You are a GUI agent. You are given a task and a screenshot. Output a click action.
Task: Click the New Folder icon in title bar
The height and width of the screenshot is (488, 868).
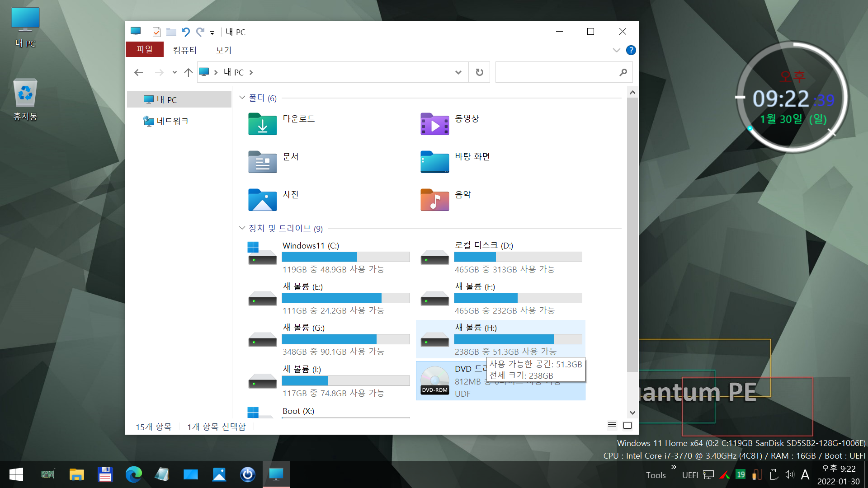coord(171,32)
